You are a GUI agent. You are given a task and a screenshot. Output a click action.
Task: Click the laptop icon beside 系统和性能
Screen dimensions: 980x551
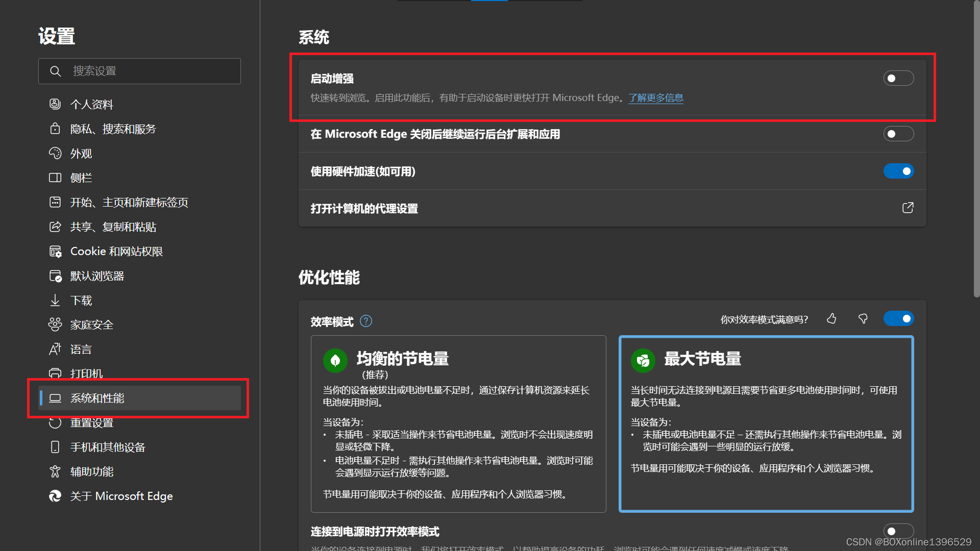click(x=55, y=398)
